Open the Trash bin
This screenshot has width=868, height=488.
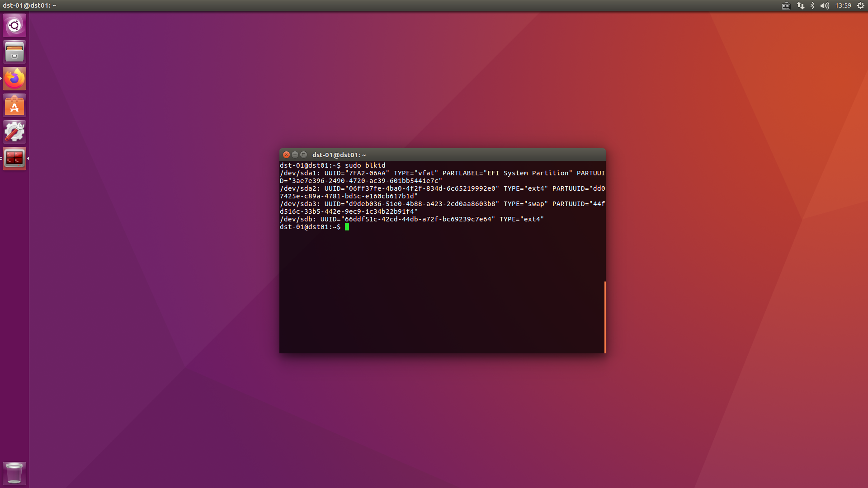(14, 473)
